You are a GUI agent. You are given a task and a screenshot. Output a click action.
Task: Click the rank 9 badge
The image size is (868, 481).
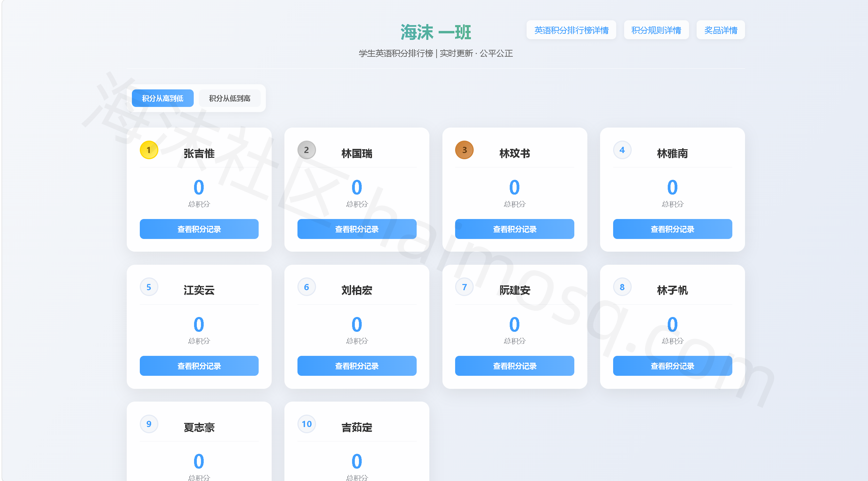click(149, 424)
